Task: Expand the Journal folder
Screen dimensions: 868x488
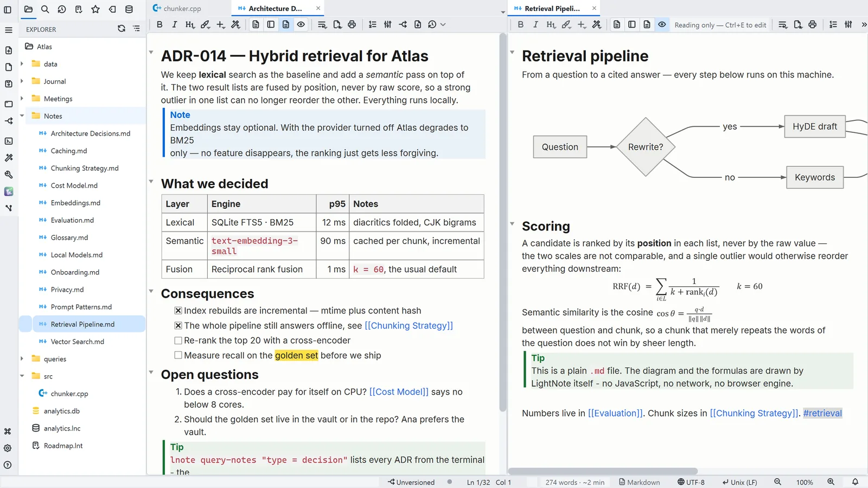Action: (22, 81)
